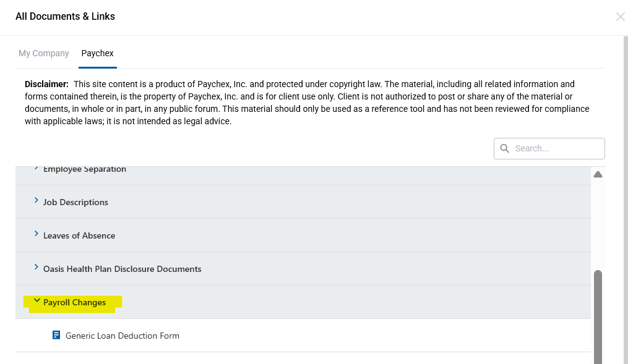The width and height of the screenshot is (628, 364).
Task: Click the Job Descriptions label text
Action: (75, 203)
